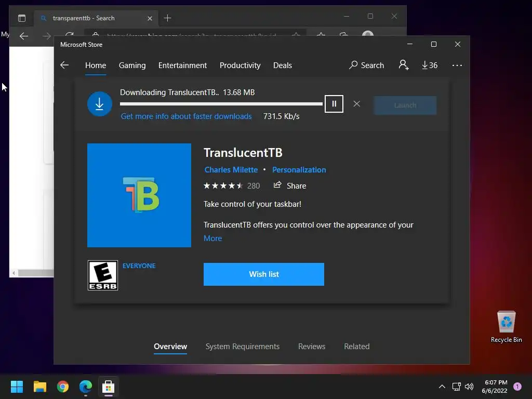Click the sign-in account icon
This screenshot has height=399, width=532.
[403, 65]
